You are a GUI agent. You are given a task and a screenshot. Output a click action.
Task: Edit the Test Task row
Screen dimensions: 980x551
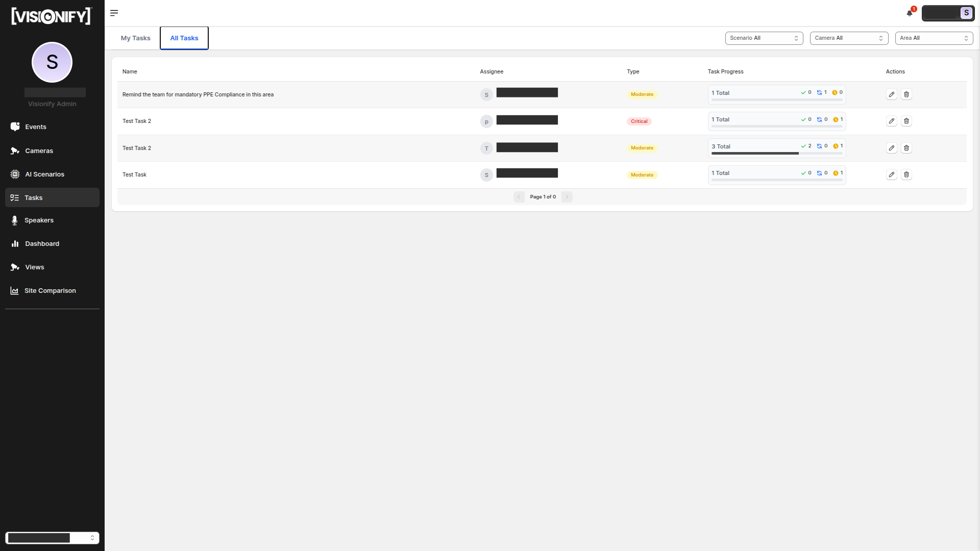click(x=892, y=174)
